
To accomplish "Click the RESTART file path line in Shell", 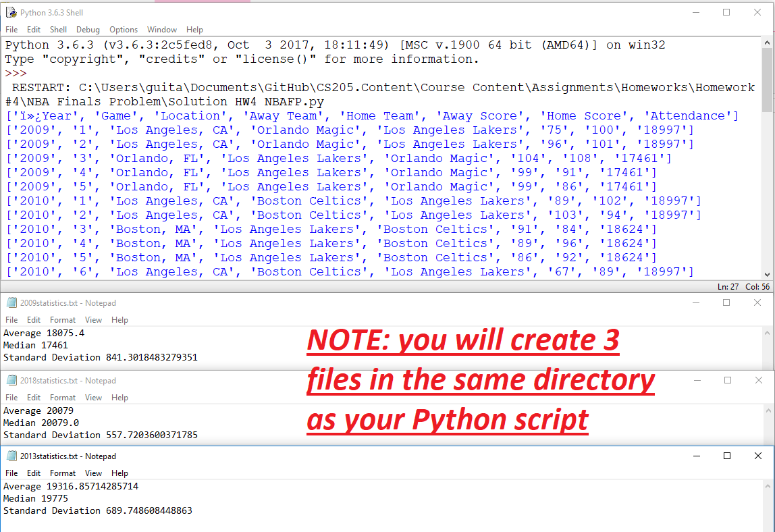I will [x=379, y=95].
